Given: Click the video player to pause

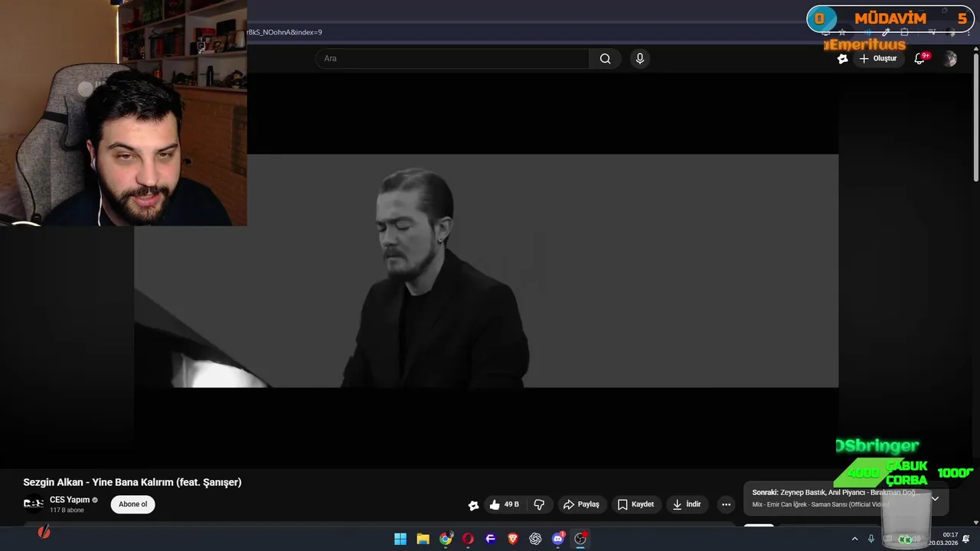Looking at the screenshot, I should [x=486, y=271].
